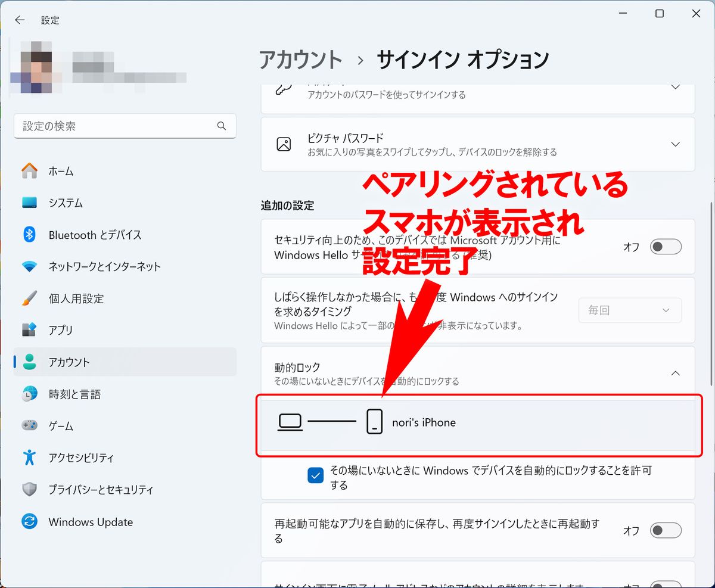Click the Time and language clock icon

(x=29, y=394)
